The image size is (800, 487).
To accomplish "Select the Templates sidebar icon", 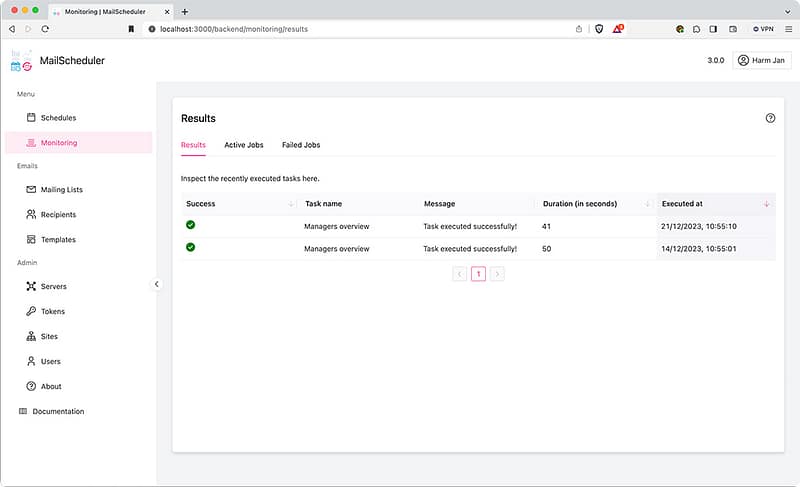I will (x=31, y=240).
